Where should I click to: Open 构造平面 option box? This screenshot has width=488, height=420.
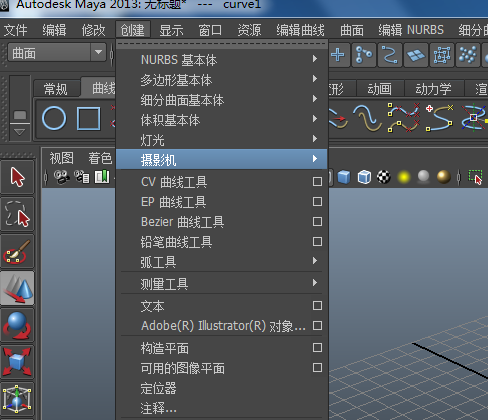[x=317, y=348]
